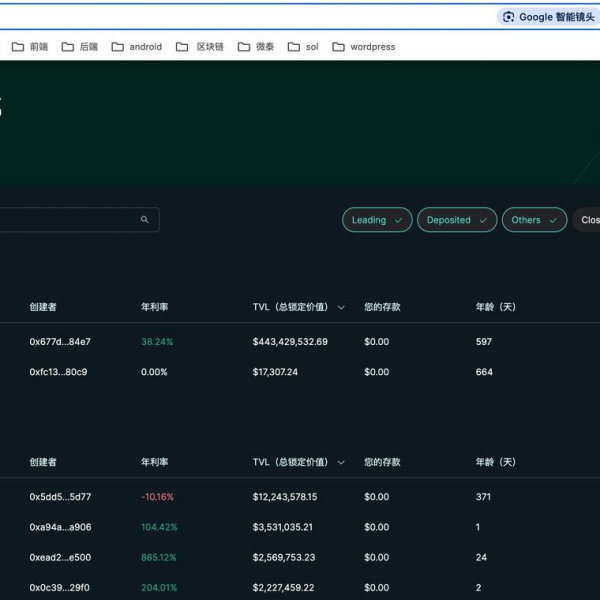Image resolution: width=600 pixels, height=600 pixels.
Task: Open the android bookmark folder
Action: [137, 47]
